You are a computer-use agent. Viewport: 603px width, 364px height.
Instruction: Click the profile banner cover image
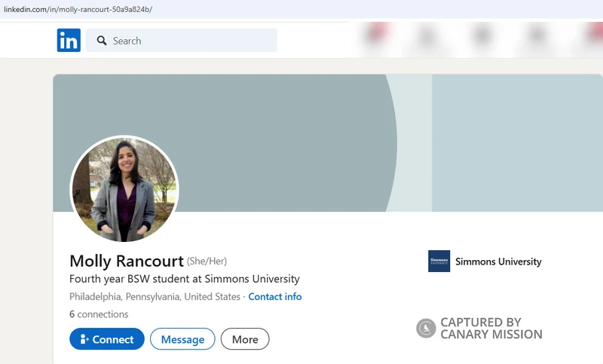[328, 143]
